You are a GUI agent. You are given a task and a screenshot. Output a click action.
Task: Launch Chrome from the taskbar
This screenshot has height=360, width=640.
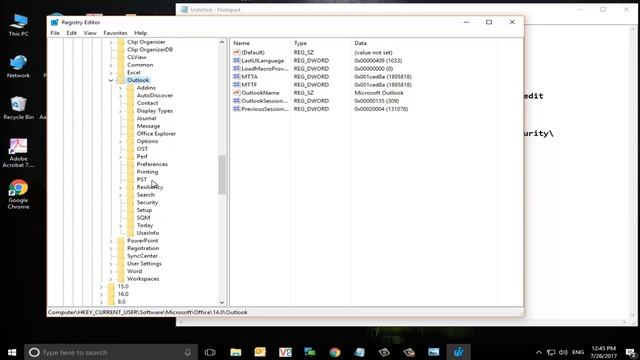(x=335, y=352)
